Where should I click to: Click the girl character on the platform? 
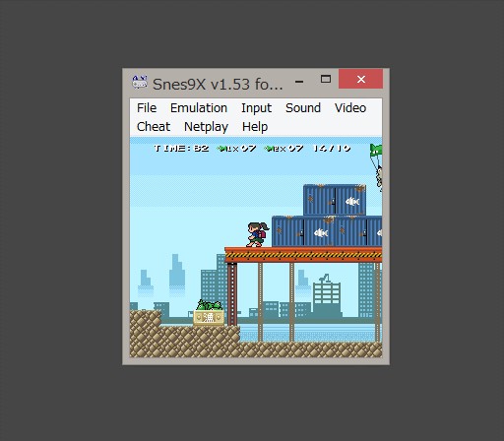click(x=257, y=234)
